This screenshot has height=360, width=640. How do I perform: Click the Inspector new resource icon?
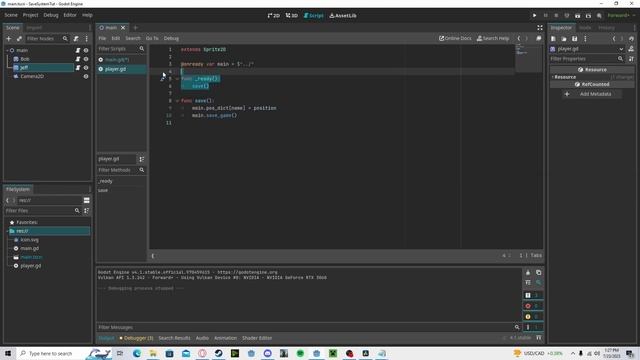click(x=553, y=38)
